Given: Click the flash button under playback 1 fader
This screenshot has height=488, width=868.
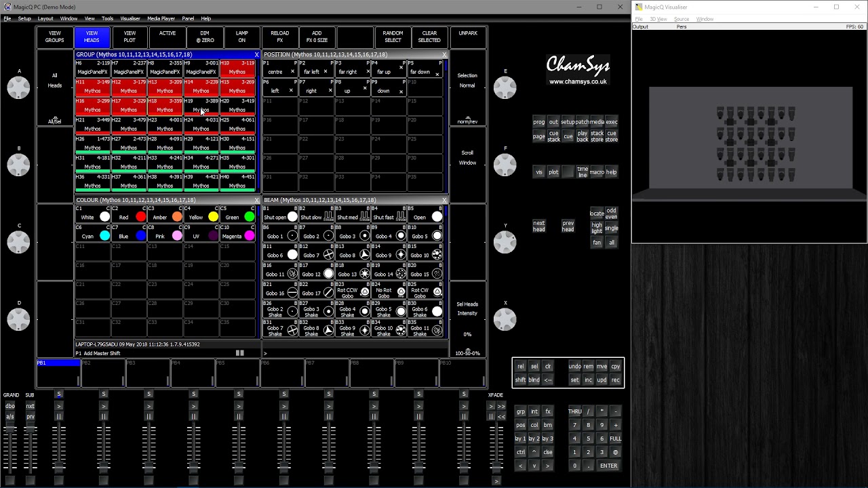Looking at the screenshot, I should pyautogui.click(x=59, y=480).
